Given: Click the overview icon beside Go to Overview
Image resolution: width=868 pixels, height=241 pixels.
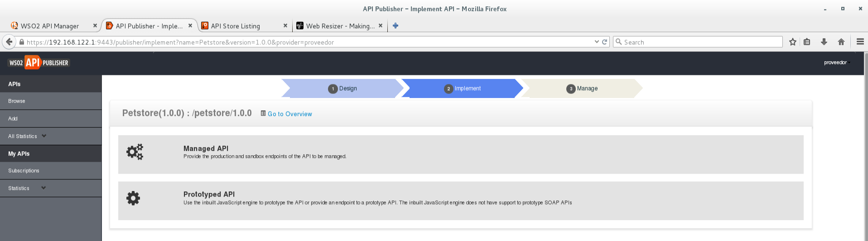Looking at the screenshot, I should 263,113.
